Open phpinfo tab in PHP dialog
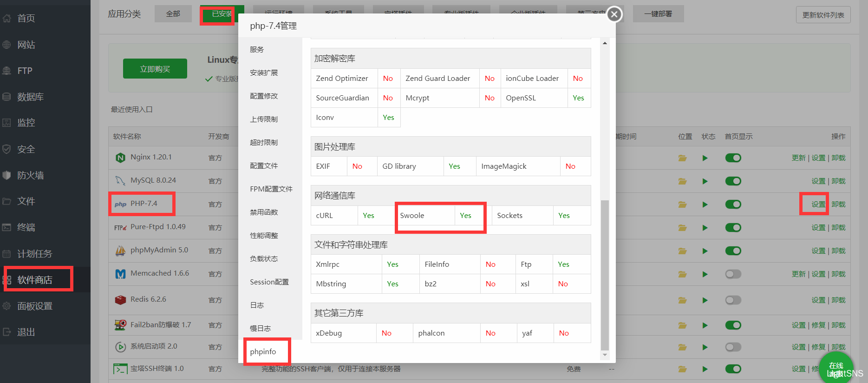868x383 pixels. (x=263, y=352)
